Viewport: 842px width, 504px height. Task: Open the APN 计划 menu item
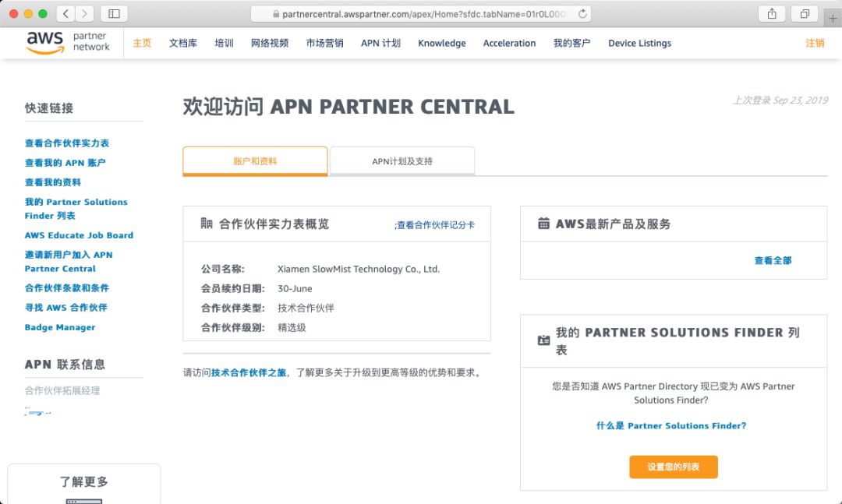click(380, 43)
